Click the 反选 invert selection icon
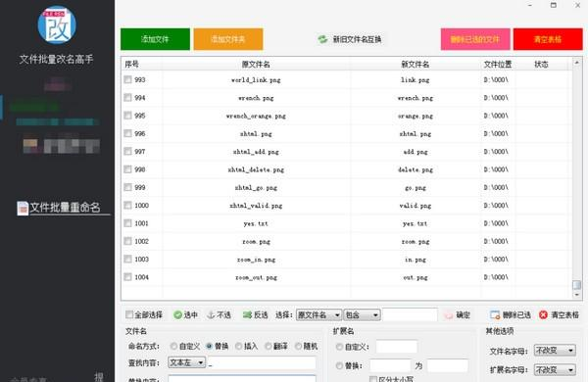The image size is (588, 382). click(x=247, y=314)
